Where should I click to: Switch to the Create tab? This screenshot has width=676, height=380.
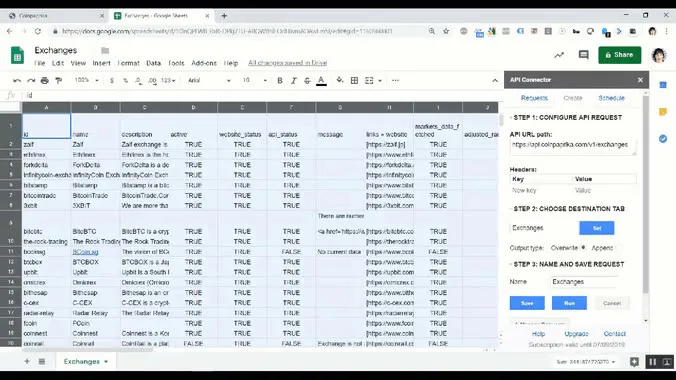(573, 98)
